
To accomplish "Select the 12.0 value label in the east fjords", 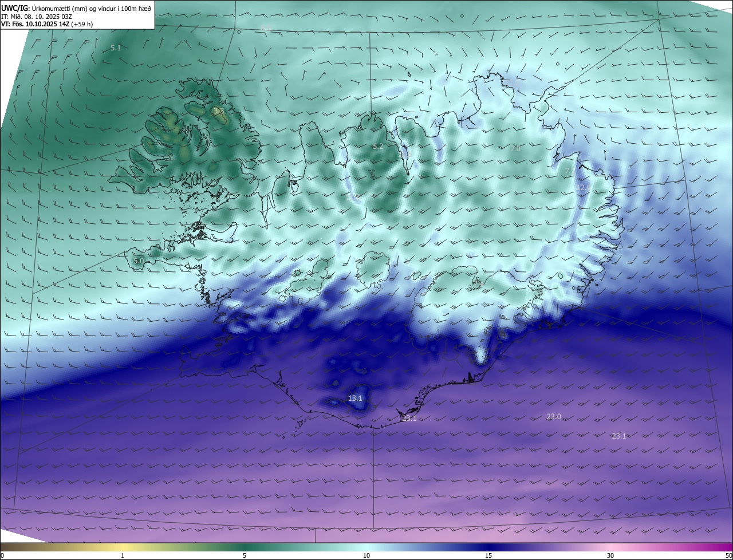I will (584, 188).
